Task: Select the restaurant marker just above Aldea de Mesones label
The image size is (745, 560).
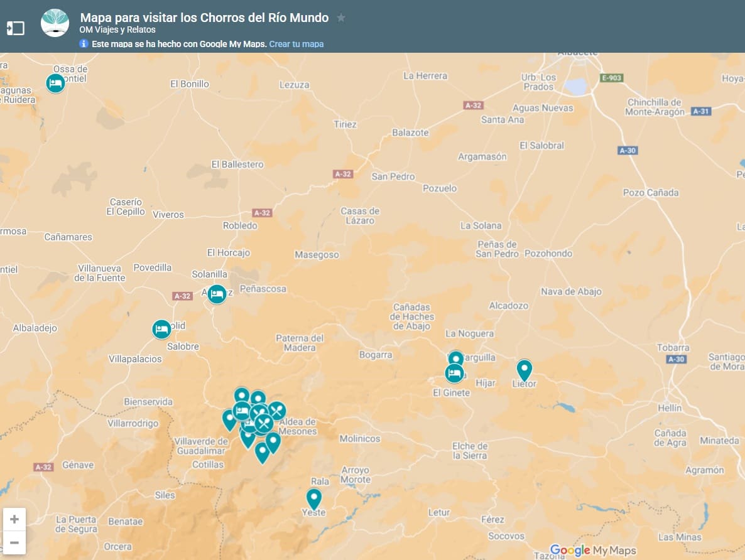Action: click(277, 411)
